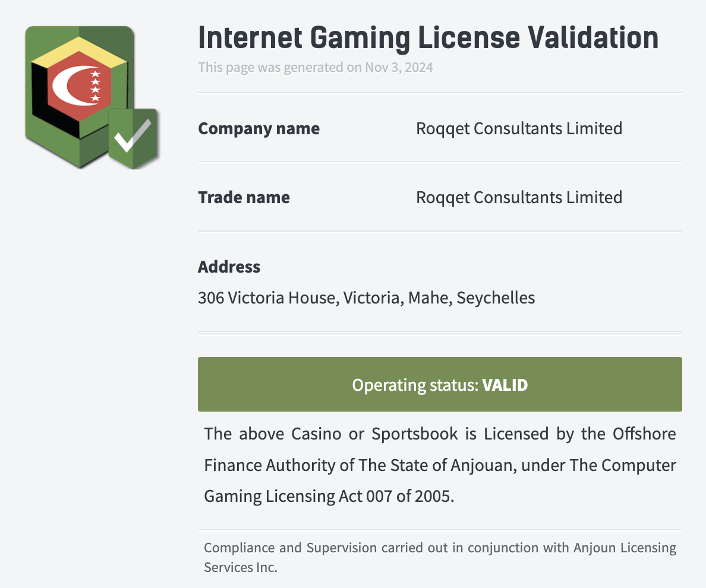Click the white crescent moon emblem
Screen dimensions: 706x588
[x=68, y=85]
